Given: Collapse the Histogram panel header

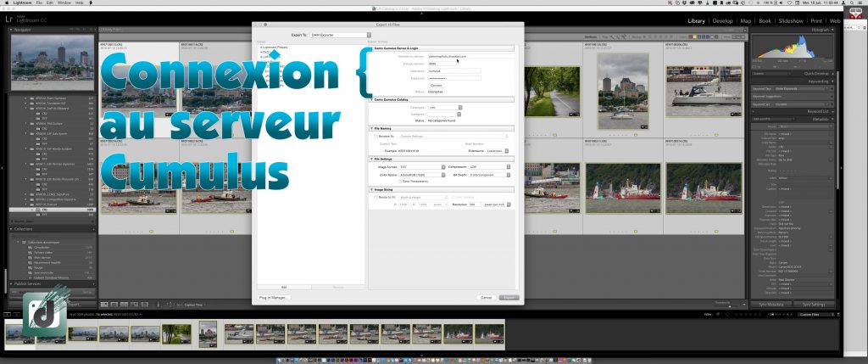Looking at the screenshot, I should click(x=793, y=30).
